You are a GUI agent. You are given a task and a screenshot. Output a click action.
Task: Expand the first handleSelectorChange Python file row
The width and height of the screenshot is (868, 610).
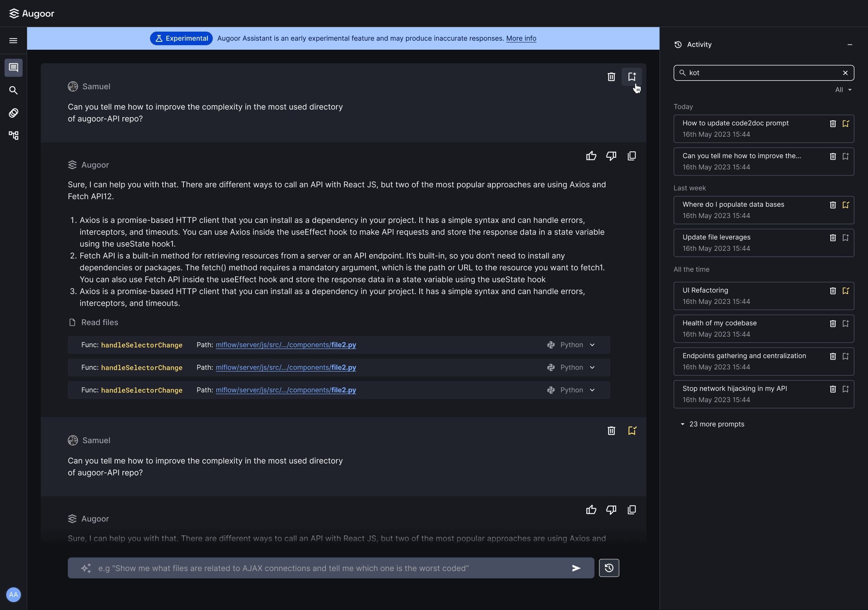click(592, 345)
